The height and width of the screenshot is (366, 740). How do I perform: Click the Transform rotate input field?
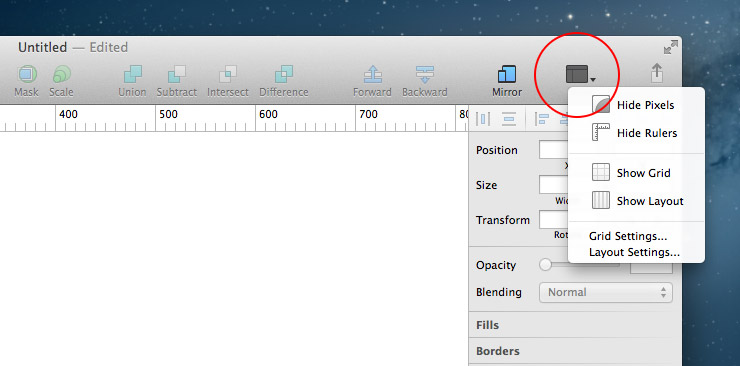tap(554, 220)
